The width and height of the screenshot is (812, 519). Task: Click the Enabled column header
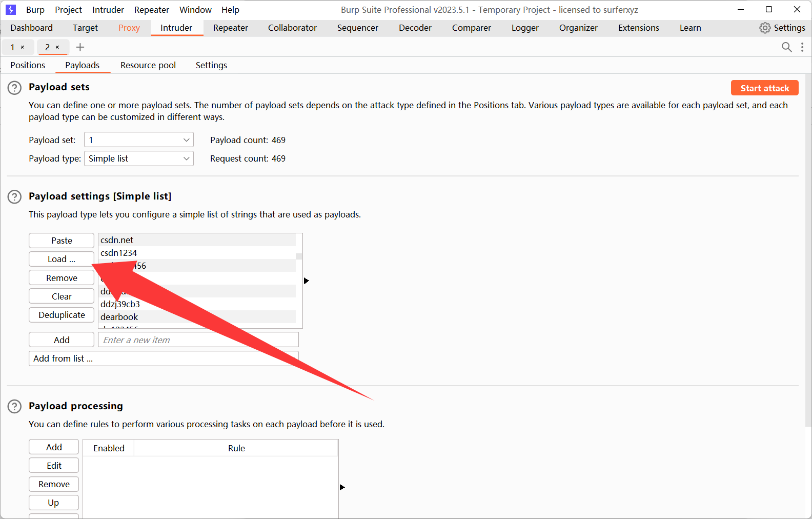tap(109, 448)
